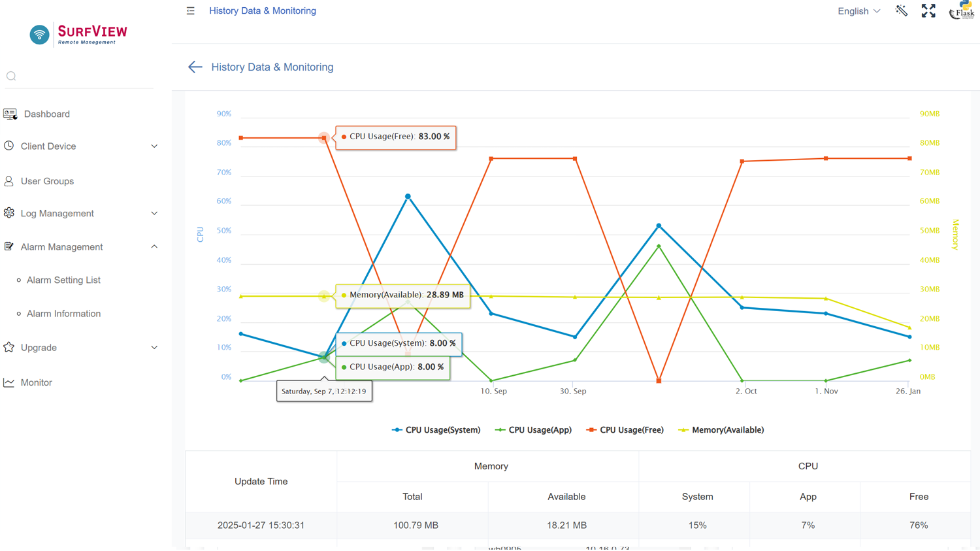Enter fullscreen using the expand icon

pos(928,11)
